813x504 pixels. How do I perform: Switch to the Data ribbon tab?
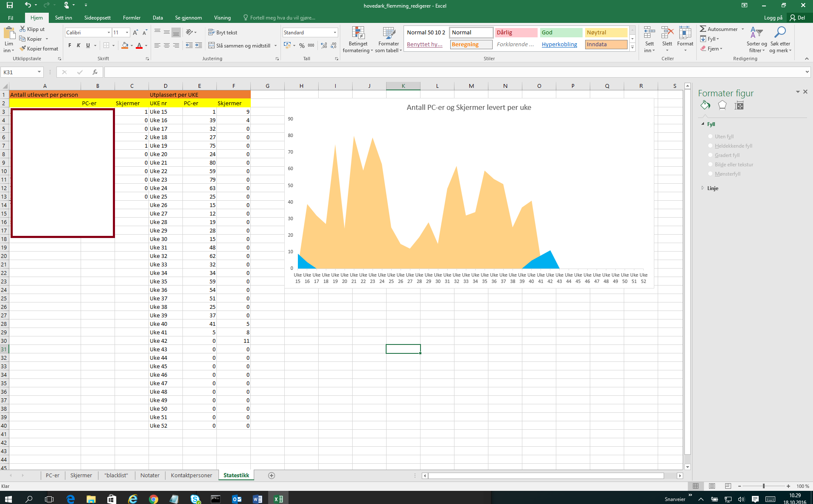pos(158,18)
